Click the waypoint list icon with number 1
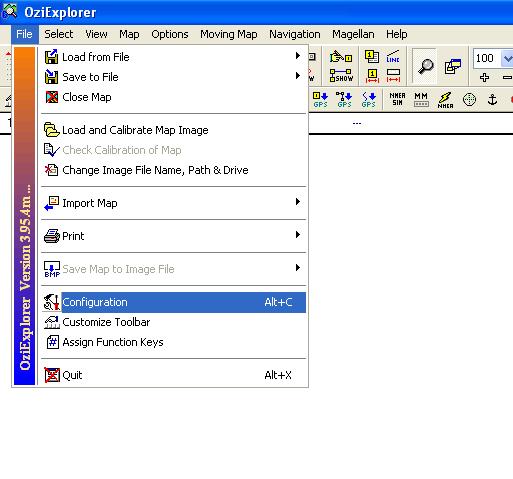Image resolution: width=513 pixels, height=479 pixels. [x=371, y=56]
